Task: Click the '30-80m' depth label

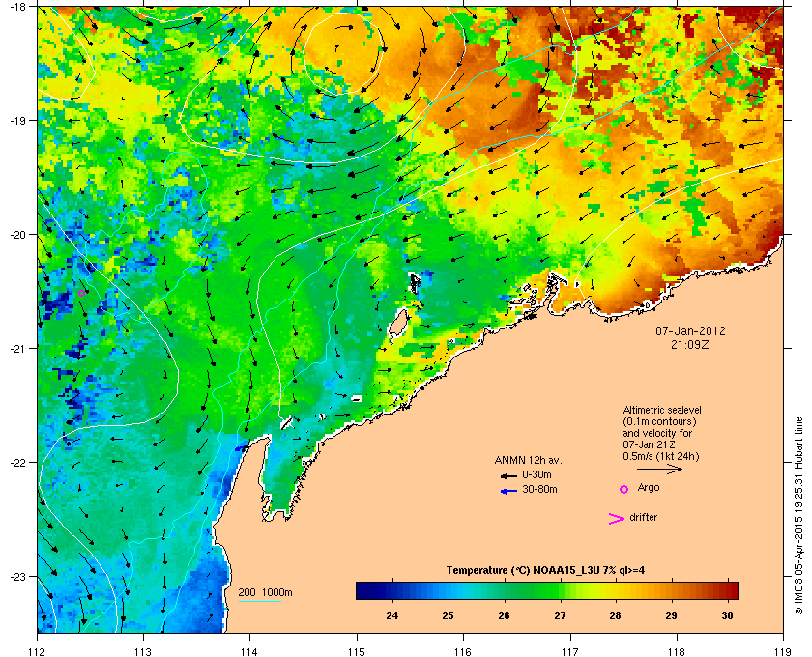Action: click(539, 489)
